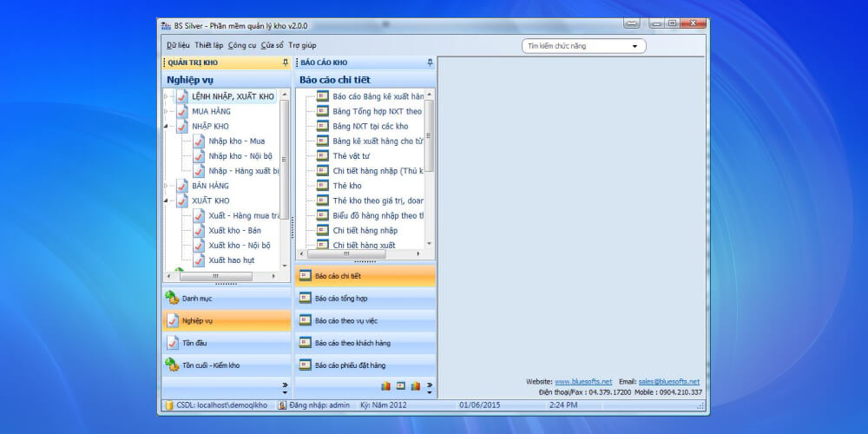The height and width of the screenshot is (434, 868).
Task: Open Chi tiết hàng nhập (Thủ k report
Action: (x=378, y=171)
